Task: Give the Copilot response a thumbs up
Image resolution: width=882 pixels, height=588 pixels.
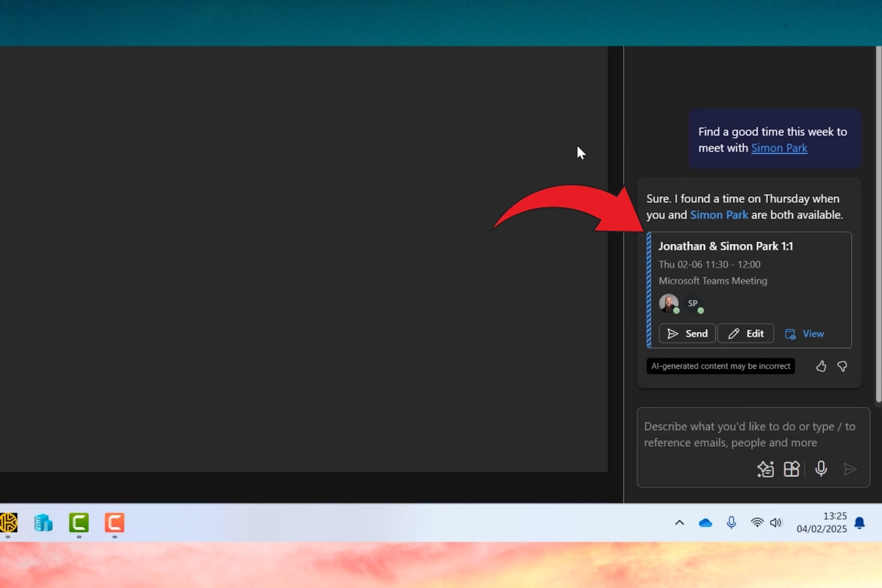Action: (821, 366)
